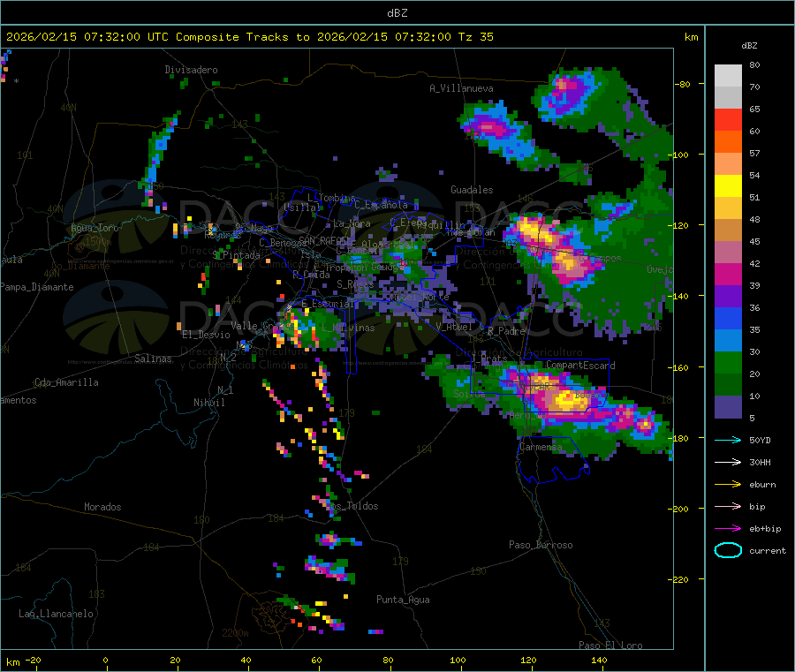795x672 pixels.
Task: Click the 'Carmensa' map label
Action: pos(541,447)
